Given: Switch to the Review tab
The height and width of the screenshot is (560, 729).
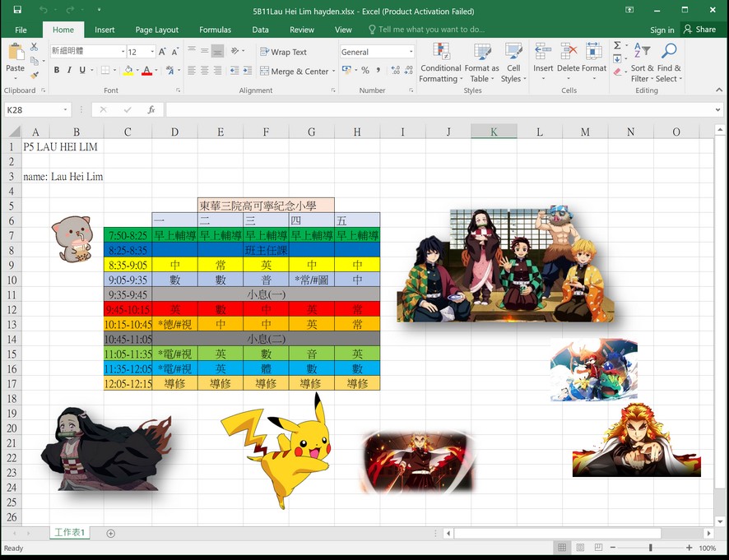Looking at the screenshot, I should (x=302, y=30).
